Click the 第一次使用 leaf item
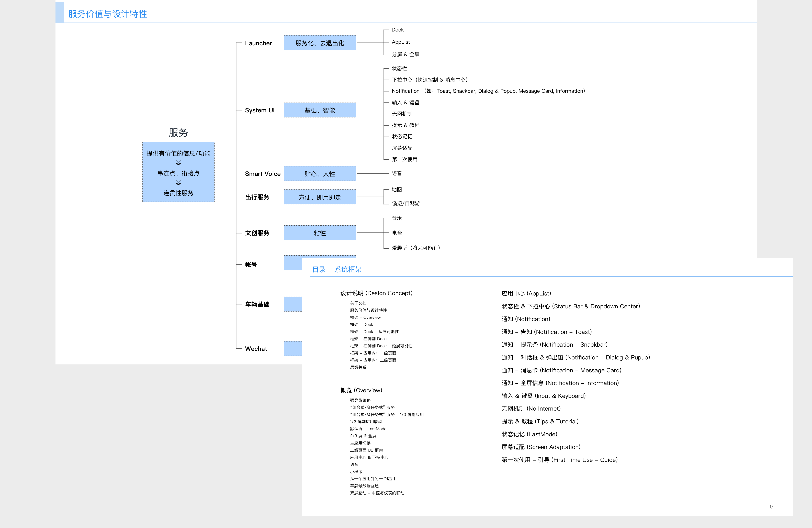The height and width of the screenshot is (528, 812). [404, 159]
